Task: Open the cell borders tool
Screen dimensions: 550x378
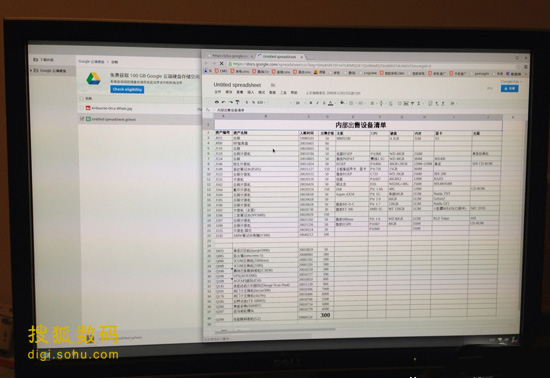Action: pos(351,103)
